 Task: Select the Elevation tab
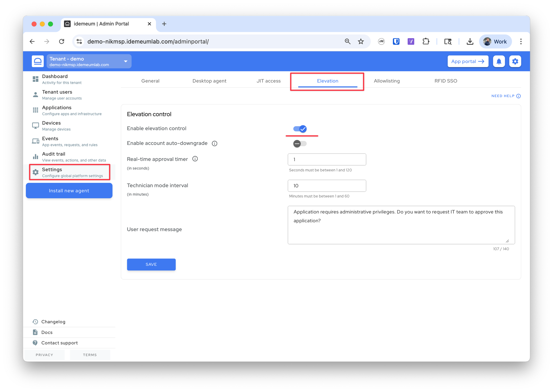[x=328, y=81]
